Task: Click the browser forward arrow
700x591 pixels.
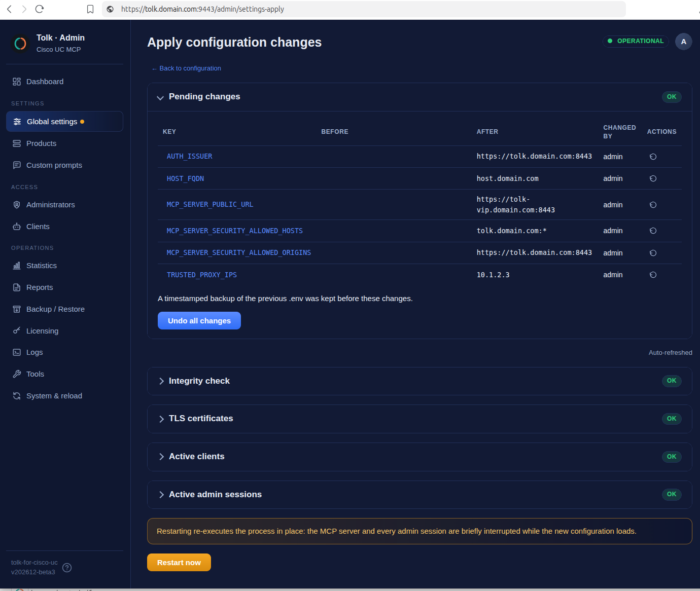Action: 24,9
